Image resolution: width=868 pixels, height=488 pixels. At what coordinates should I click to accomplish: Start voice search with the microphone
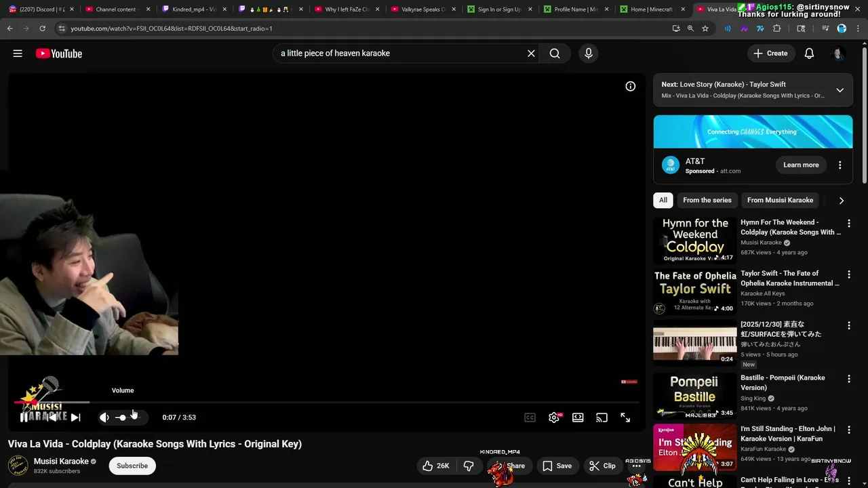point(589,54)
